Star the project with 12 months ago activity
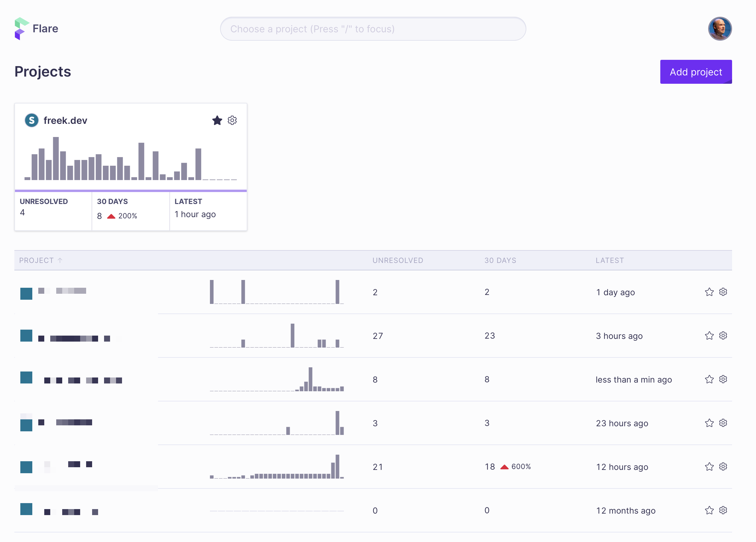This screenshot has height=542, width=756. click(x=709, y=510)
